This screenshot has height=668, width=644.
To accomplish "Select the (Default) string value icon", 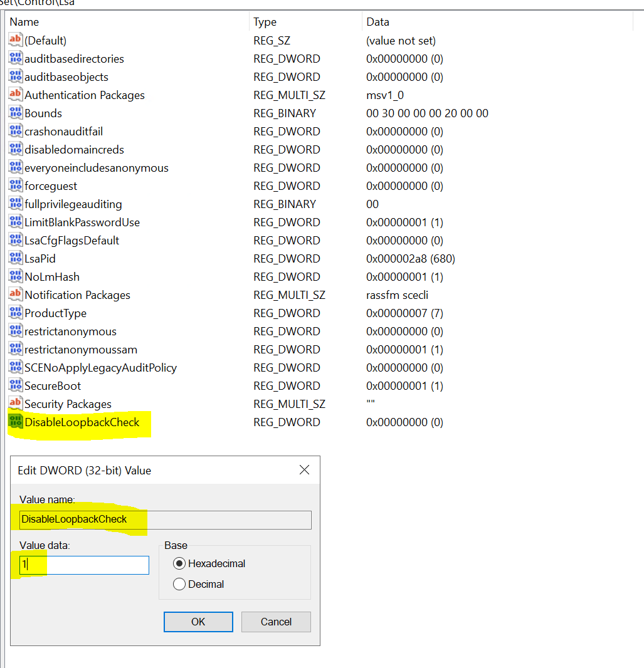I will pos(15,40).
